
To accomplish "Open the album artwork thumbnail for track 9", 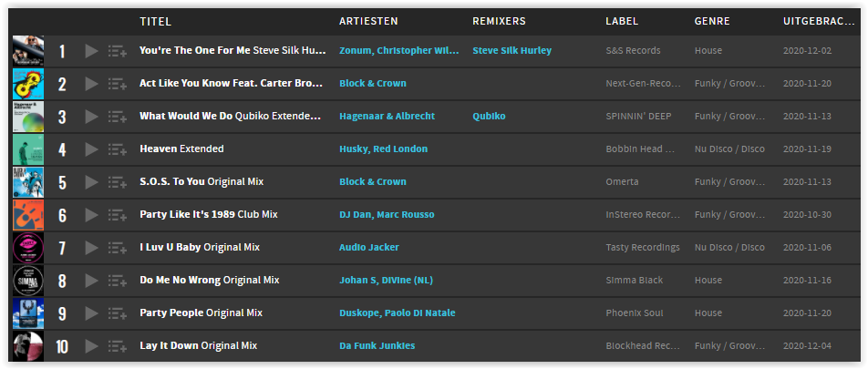I will coord(28,313).
